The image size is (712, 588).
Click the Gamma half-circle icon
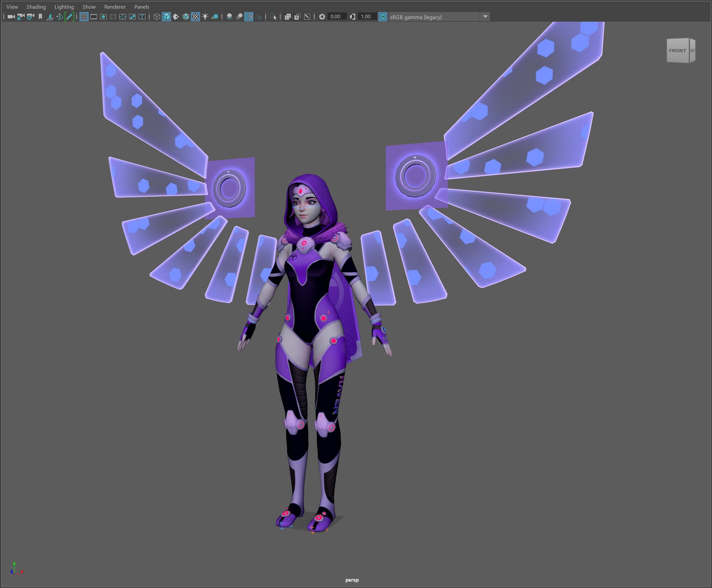point(352,17)
